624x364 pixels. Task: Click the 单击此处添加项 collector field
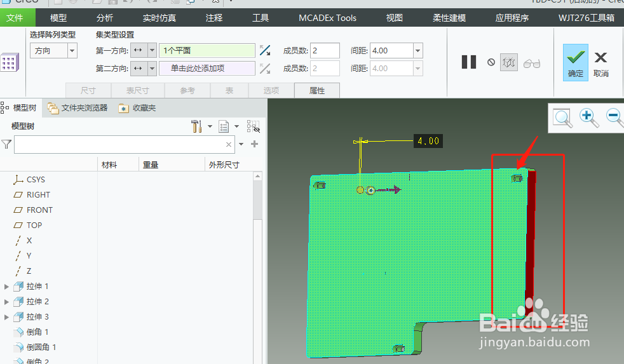point(207,69)
